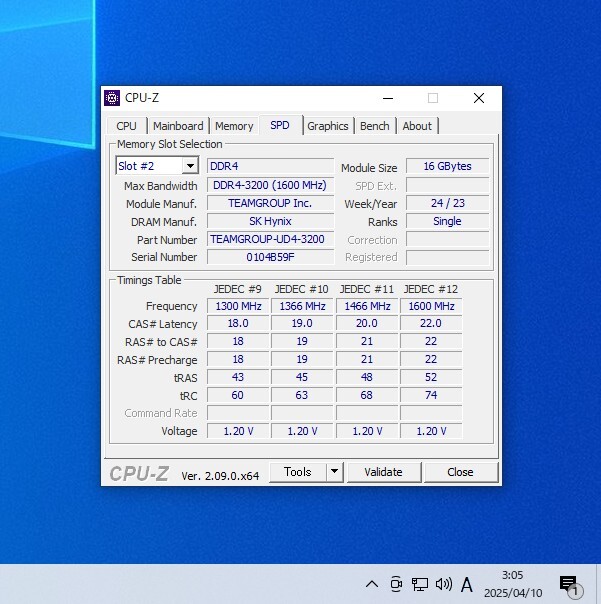Open the Bench tab
The image size is (601, 604).
click(374, 126)
